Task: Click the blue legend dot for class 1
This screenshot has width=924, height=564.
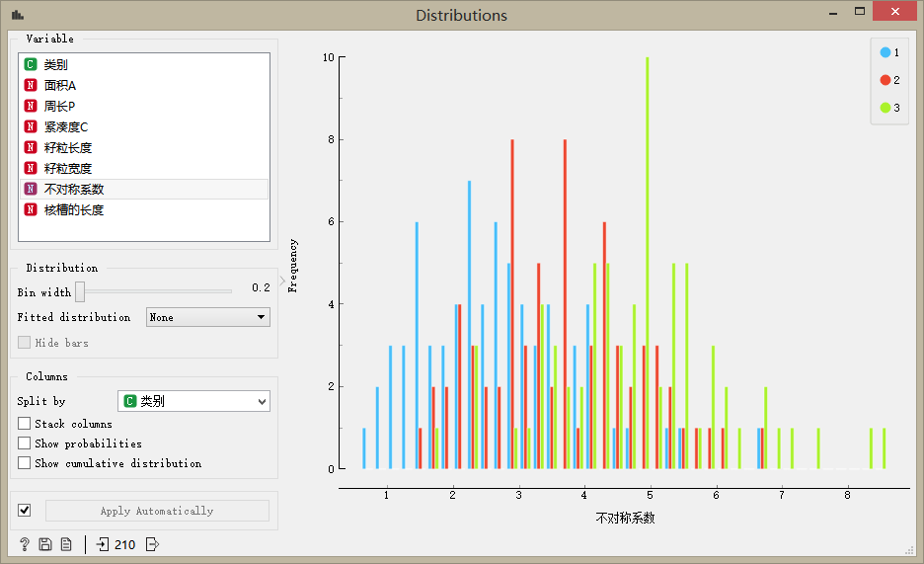Action: [x=885, y=52]
